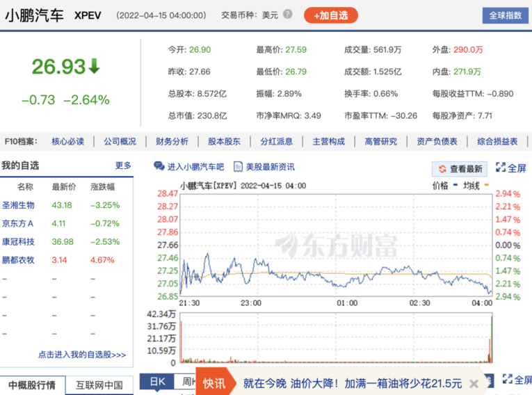Select the 日K chart tab
The image size is (532, 395).
pyautogui.click(x=157, y=382)
